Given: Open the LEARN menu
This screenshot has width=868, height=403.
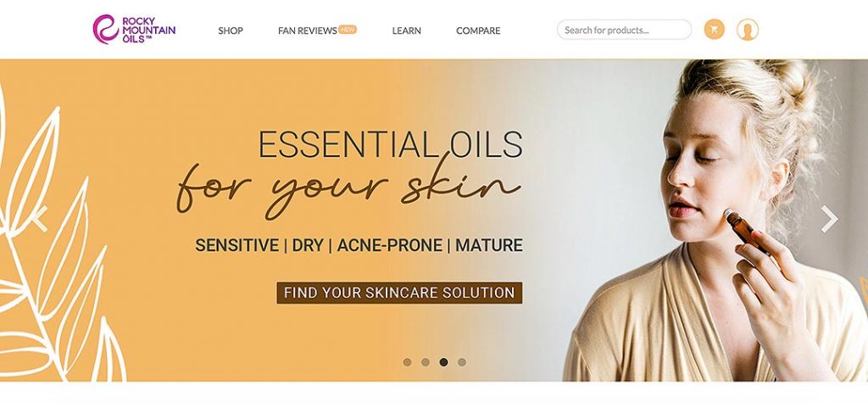Looking at the screenshot, I should [406, 31].
